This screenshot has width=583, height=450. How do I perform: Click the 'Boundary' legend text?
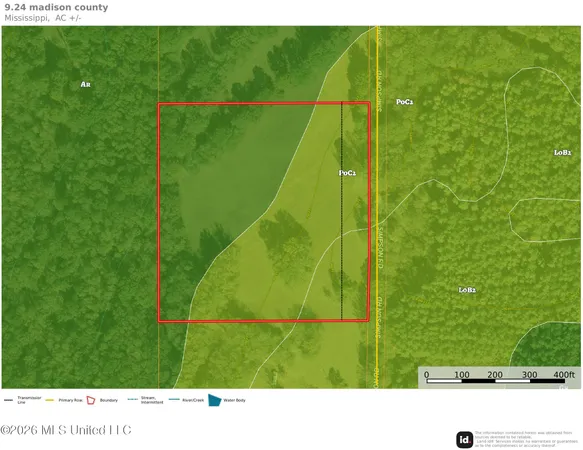coord(109,401)
